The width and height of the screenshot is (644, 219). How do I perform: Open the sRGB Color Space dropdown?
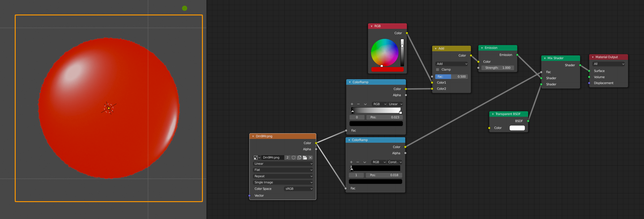[298, 188]
